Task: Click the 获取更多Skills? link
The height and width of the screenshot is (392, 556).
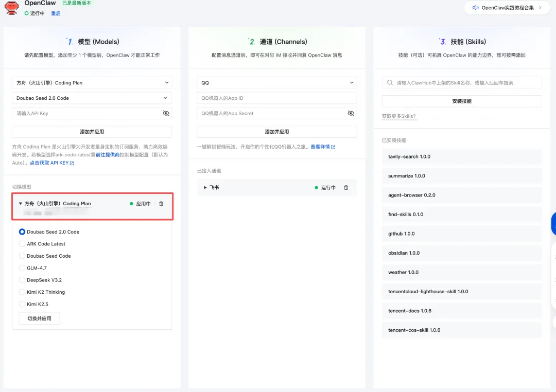Action: (x=398, y=116)
